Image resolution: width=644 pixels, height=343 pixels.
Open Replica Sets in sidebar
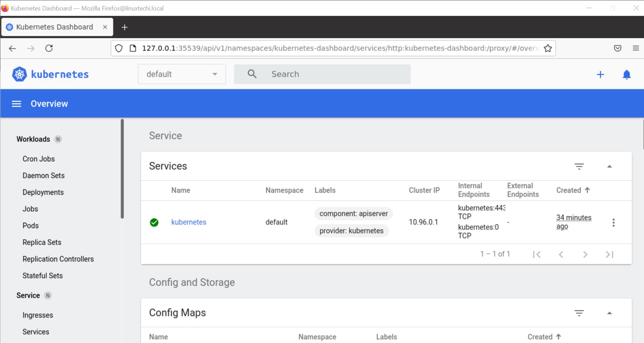click(42, 242)
